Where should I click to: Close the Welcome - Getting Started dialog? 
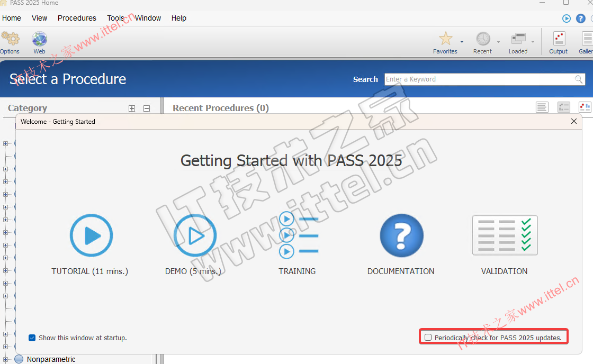[x=574, y=121]
